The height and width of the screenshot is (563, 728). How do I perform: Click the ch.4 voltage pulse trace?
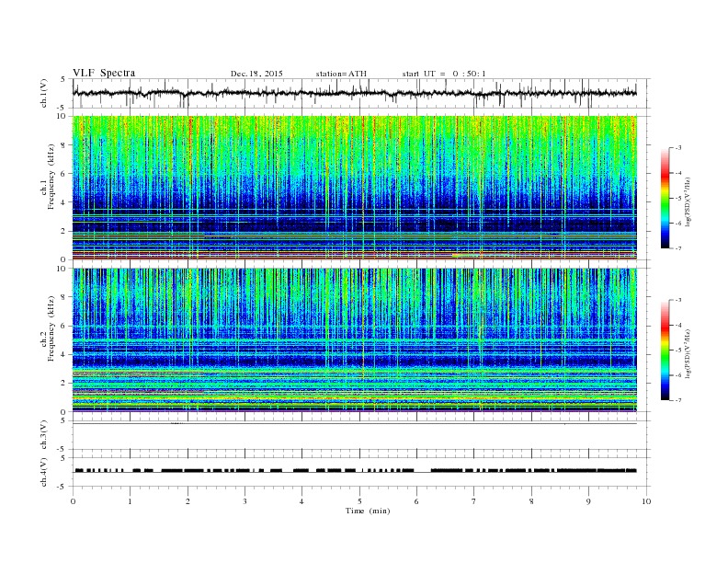[355, 471]
